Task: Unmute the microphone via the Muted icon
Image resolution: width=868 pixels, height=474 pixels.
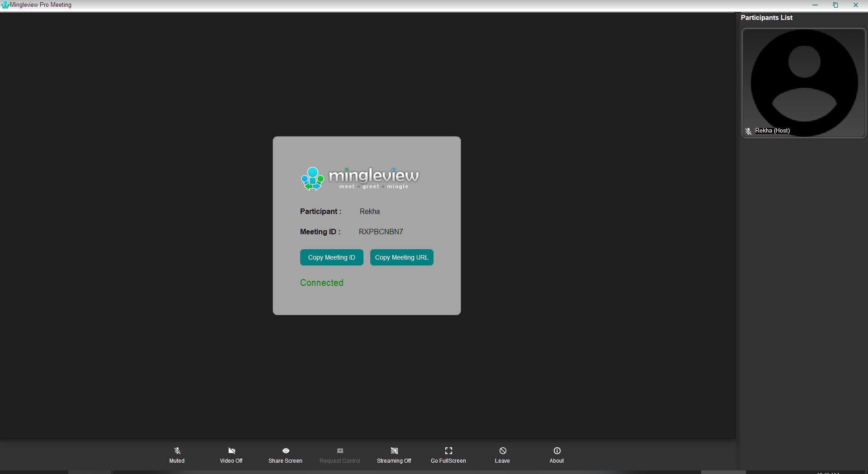Action: tap(176, 450)
